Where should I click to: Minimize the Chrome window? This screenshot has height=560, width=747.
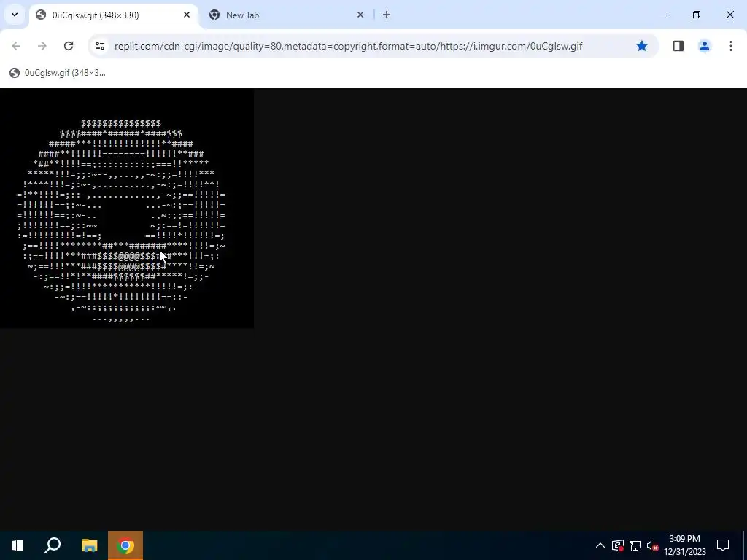662,15
